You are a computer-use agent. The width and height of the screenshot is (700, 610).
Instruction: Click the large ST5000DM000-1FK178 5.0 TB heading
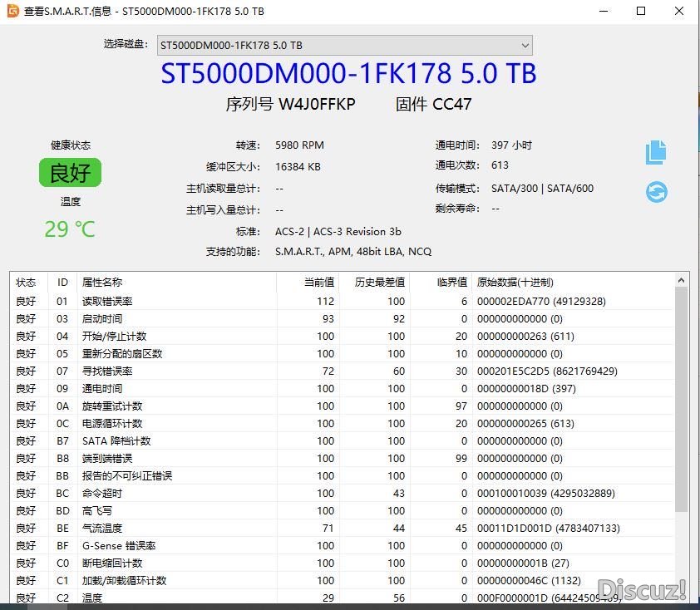pyautogui.click(x=348, y=73)
